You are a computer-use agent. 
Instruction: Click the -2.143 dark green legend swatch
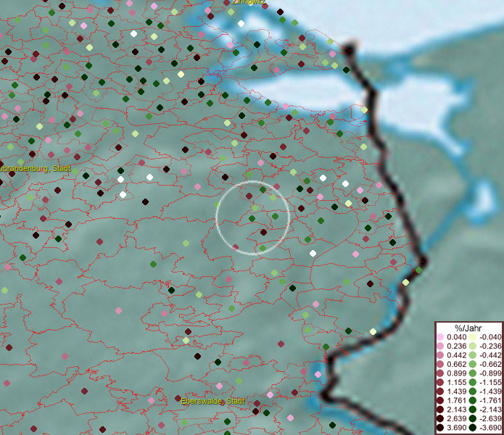[x=472, y=410]
